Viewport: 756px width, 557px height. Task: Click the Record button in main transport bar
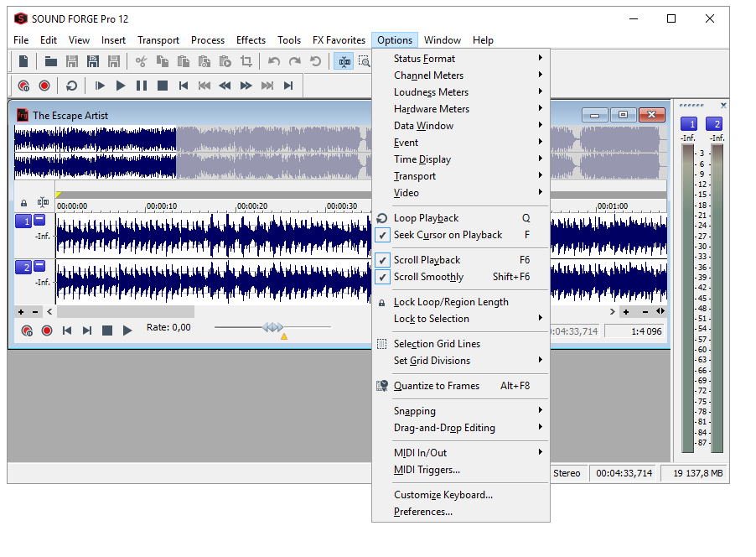44,86
